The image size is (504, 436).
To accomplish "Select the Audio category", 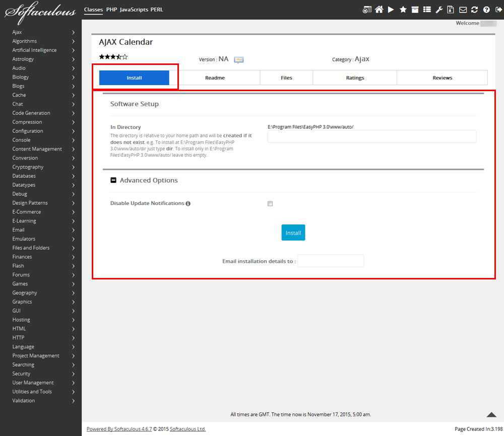I will (x=19, y=68).
